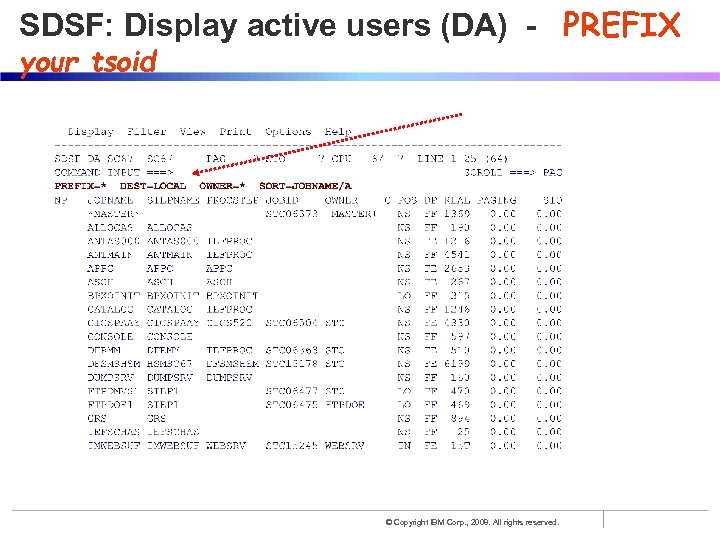Image resolution: width=720 pixels, height=540 pixels.
Task: Click the CONSOLE step name cell
Action: point(169,337)
